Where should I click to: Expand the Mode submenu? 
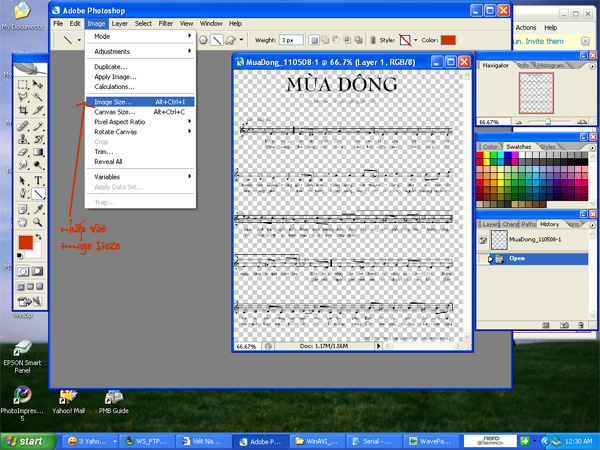[140, 36]
